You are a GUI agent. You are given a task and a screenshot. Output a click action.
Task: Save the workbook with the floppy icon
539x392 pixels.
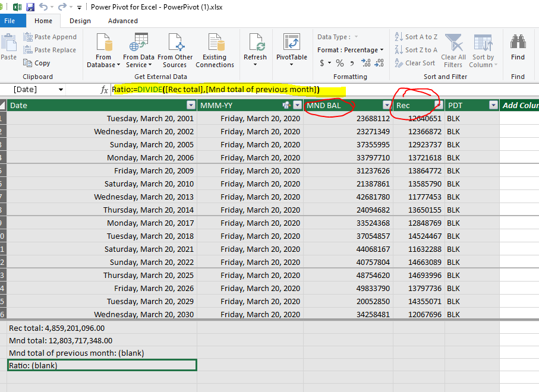[x=30, y=7]
